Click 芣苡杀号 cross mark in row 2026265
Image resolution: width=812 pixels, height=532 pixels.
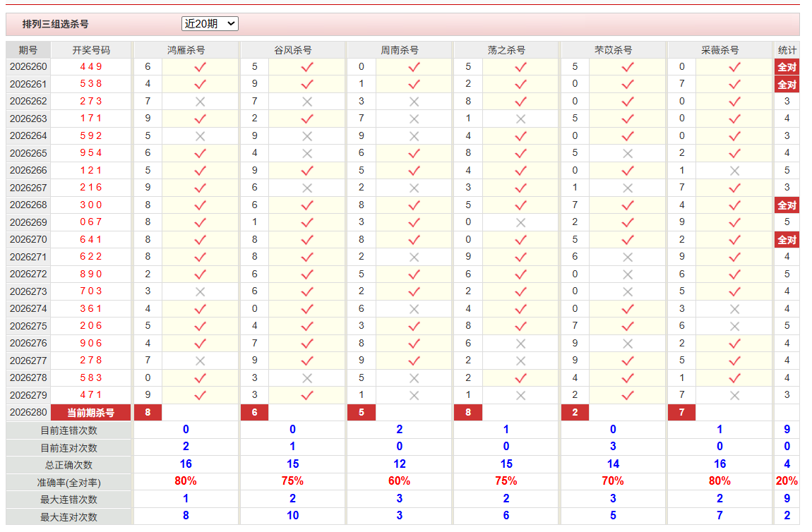628,153
